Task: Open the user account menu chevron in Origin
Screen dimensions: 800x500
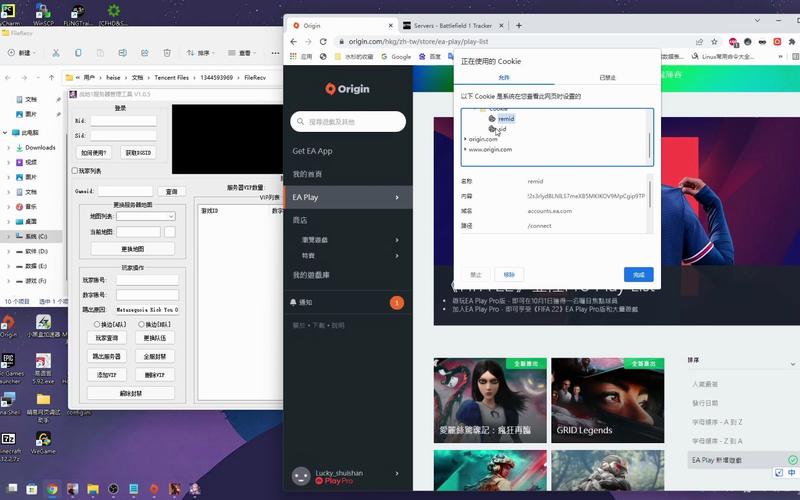Action: (x=397, y=473)
